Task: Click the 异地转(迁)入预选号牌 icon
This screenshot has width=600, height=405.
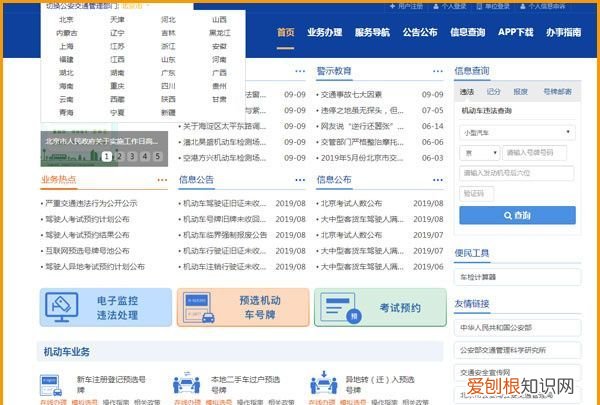Action: (324, 382)
